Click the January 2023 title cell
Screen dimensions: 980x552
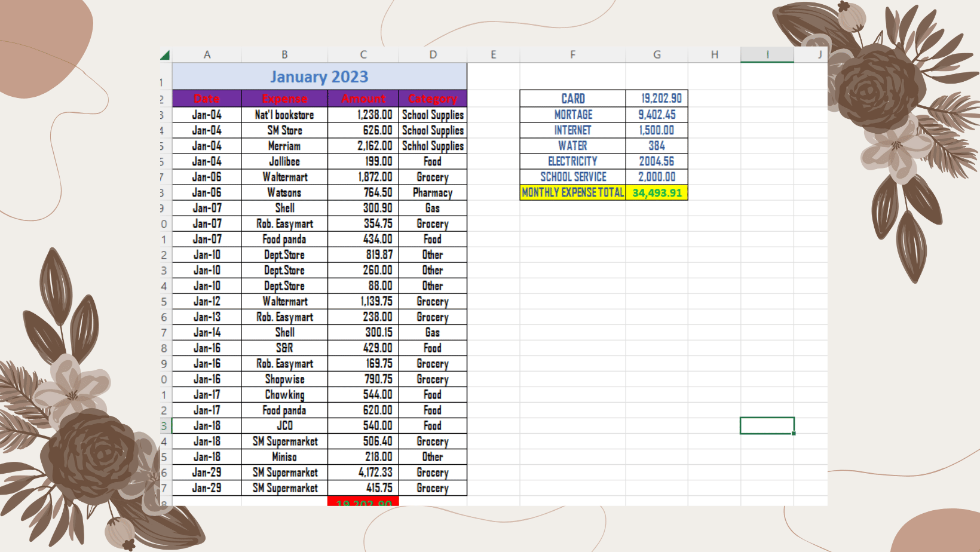tap(320, 76)
